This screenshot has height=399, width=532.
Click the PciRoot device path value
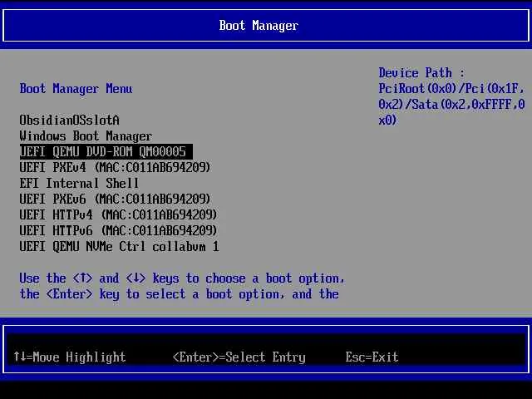click(x=451, y=105)
